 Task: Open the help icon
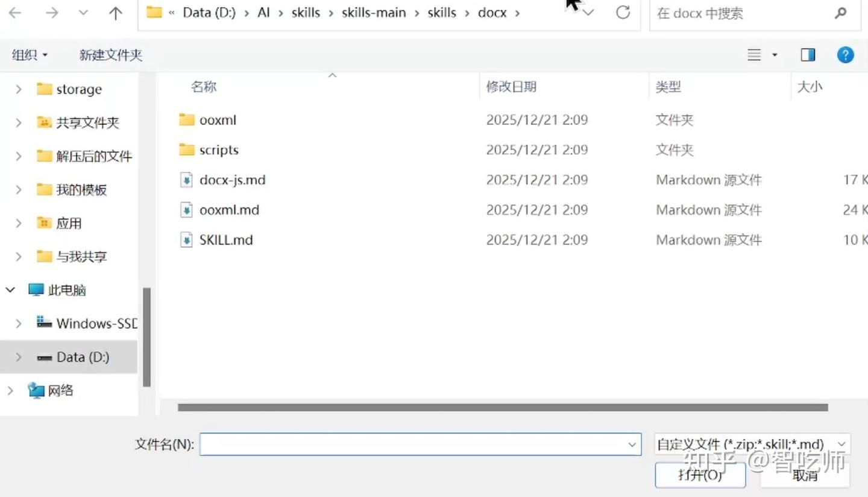click(x=845, y=55)
